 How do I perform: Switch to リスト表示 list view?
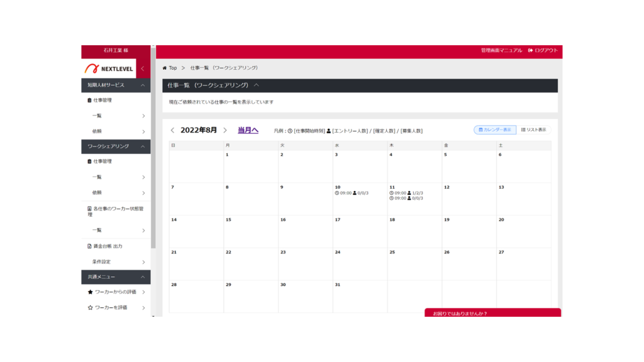pyautogui.click(x=533, y=129)
